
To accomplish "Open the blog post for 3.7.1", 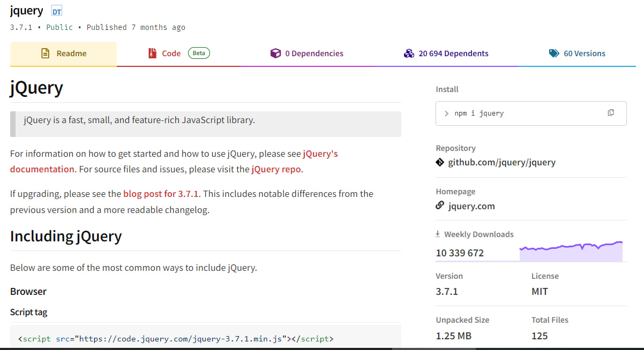I will click(161, 194).
